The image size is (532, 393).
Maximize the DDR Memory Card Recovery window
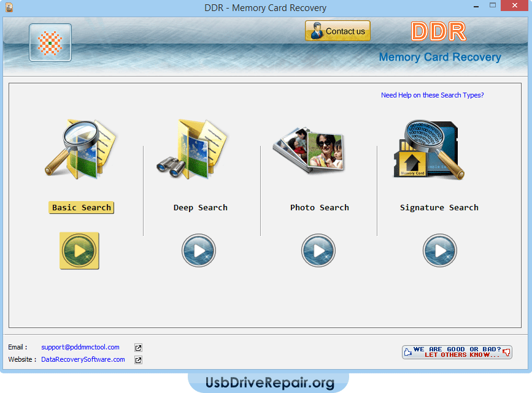(493, 6)
